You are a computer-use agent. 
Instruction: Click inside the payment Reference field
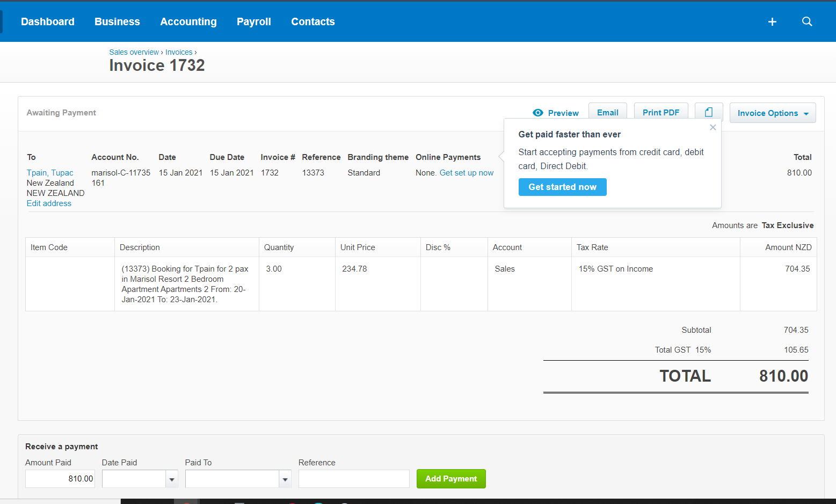point(353,478)
